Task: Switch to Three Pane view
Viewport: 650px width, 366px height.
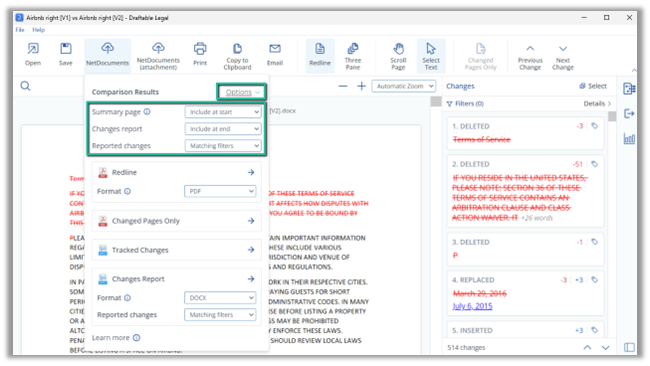Action: point(353,56)
